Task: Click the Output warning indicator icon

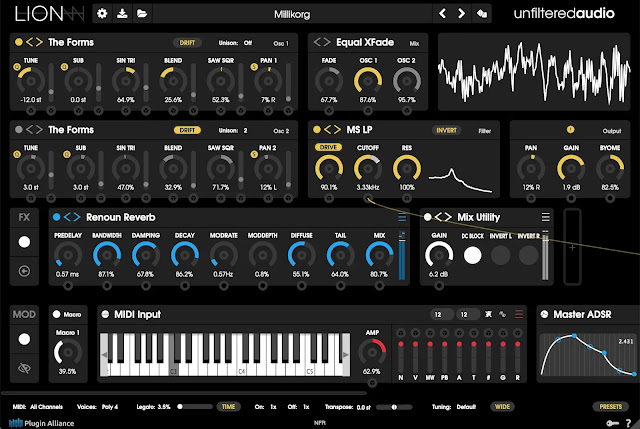Action: click(571, 130)
